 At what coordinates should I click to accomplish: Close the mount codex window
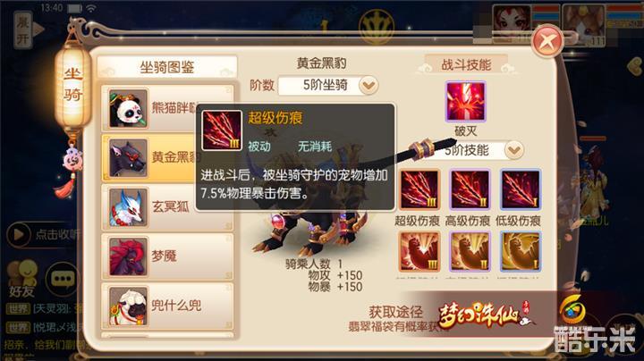click(x=547, y=40)
